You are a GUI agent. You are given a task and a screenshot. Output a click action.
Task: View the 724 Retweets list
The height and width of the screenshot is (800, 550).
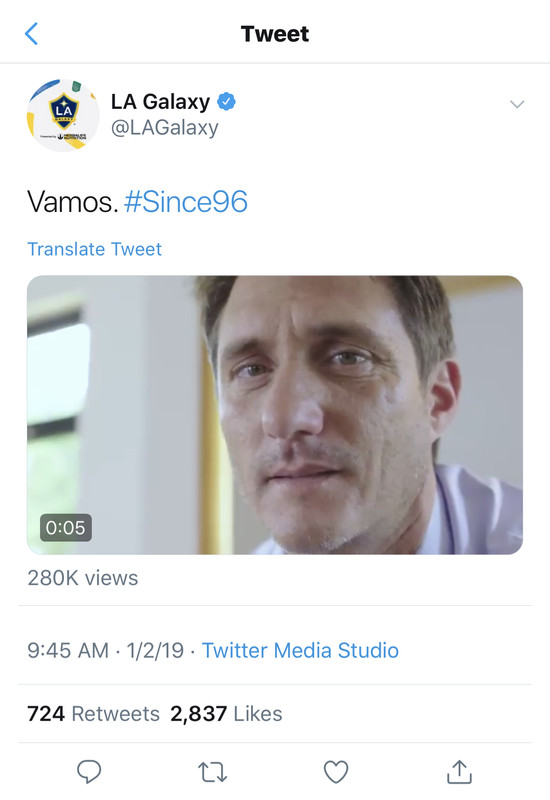(x=93, y=714)
